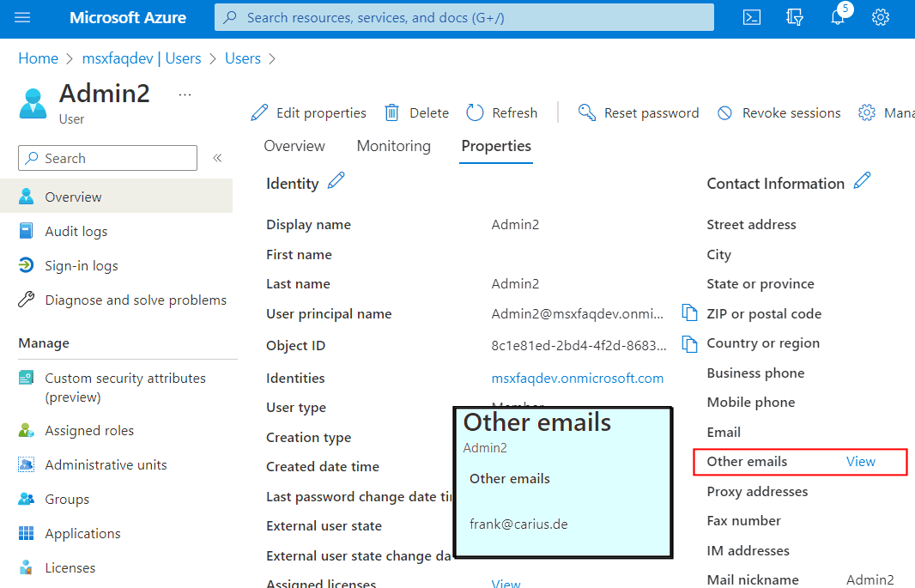Viewport: 915px width, 588px height.
Task: Go to Users breadcrumb link
Action: pos(243,58)
